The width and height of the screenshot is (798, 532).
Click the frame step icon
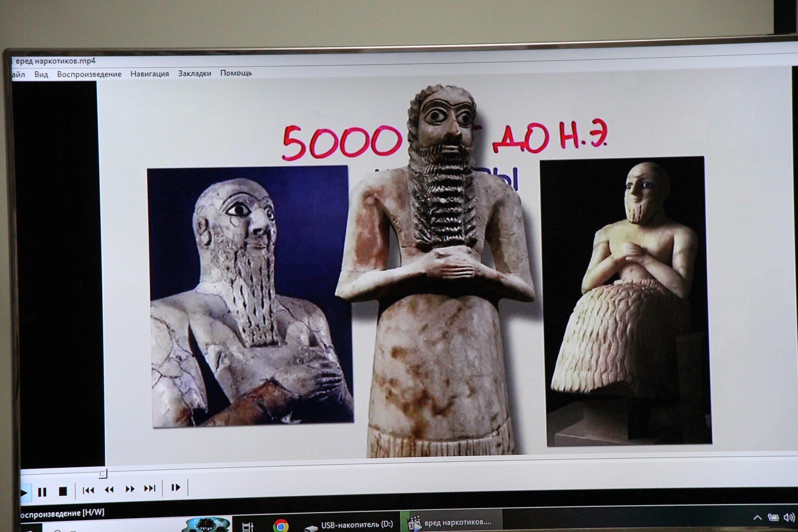175,487
